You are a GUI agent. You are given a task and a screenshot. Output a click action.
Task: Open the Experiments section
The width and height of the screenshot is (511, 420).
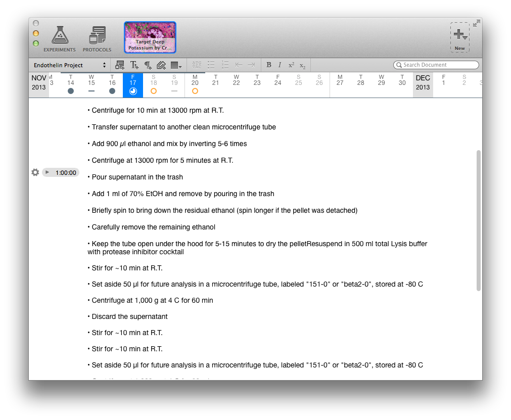pyautogui.click(x=60, y=39)
